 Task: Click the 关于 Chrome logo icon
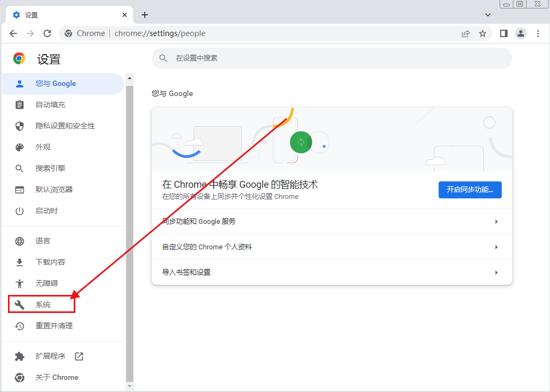click(20, 378)
